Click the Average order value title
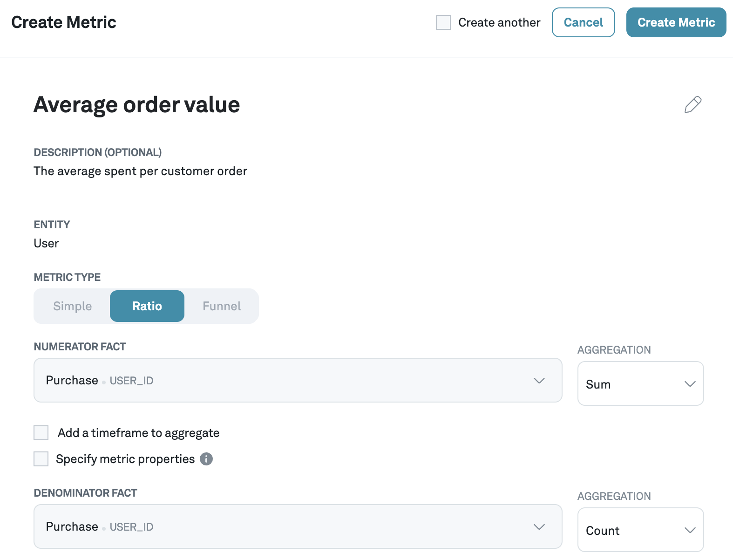Viewport: 733px width, 560px height. [x=137, y=105]
